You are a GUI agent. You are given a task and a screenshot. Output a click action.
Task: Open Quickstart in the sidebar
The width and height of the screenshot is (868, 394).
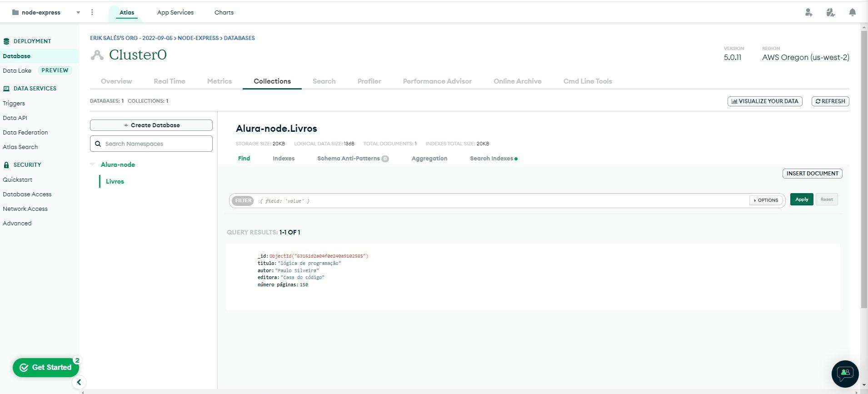pos(17,180)
